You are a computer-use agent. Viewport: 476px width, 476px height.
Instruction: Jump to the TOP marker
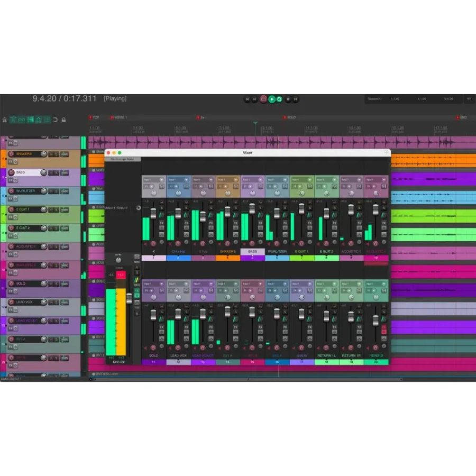click(94, 117)
